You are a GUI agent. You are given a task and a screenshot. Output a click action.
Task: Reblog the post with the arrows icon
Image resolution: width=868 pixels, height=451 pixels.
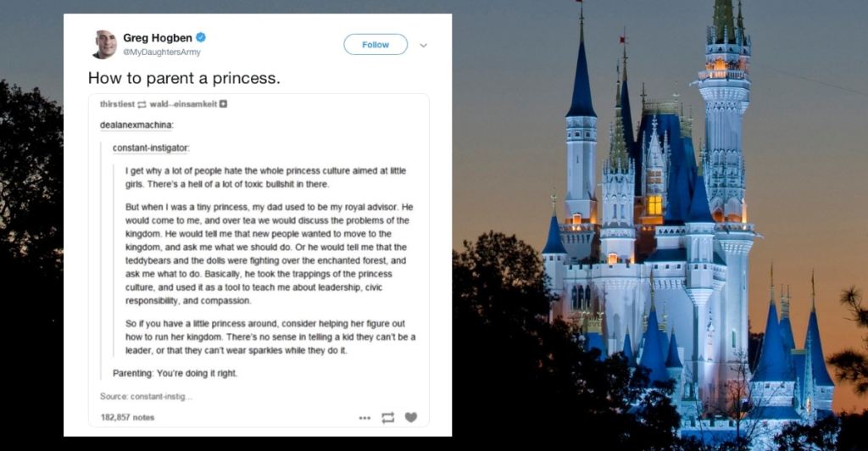(388, 418)
